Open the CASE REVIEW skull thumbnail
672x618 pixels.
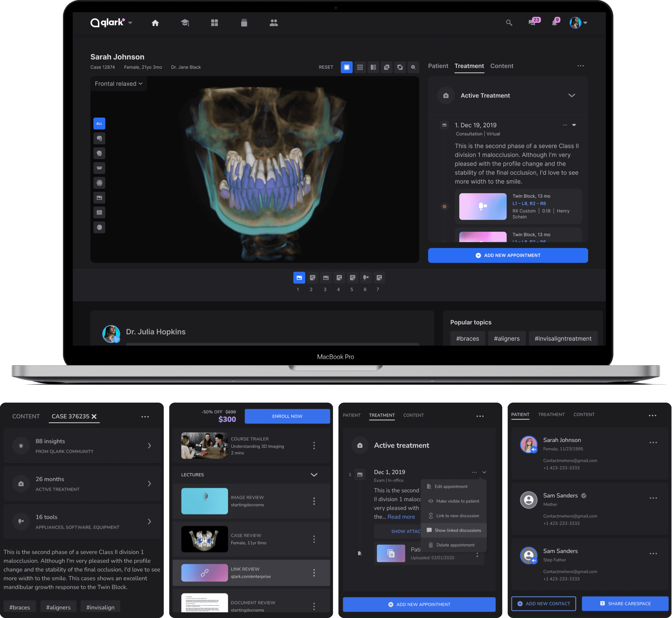205,539
